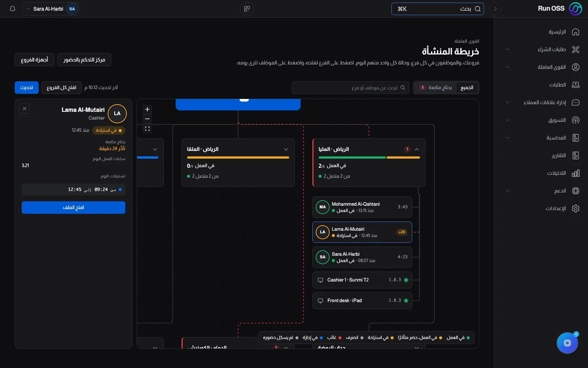
Task: Click the Run OSS logo icon
Action: 576,9
